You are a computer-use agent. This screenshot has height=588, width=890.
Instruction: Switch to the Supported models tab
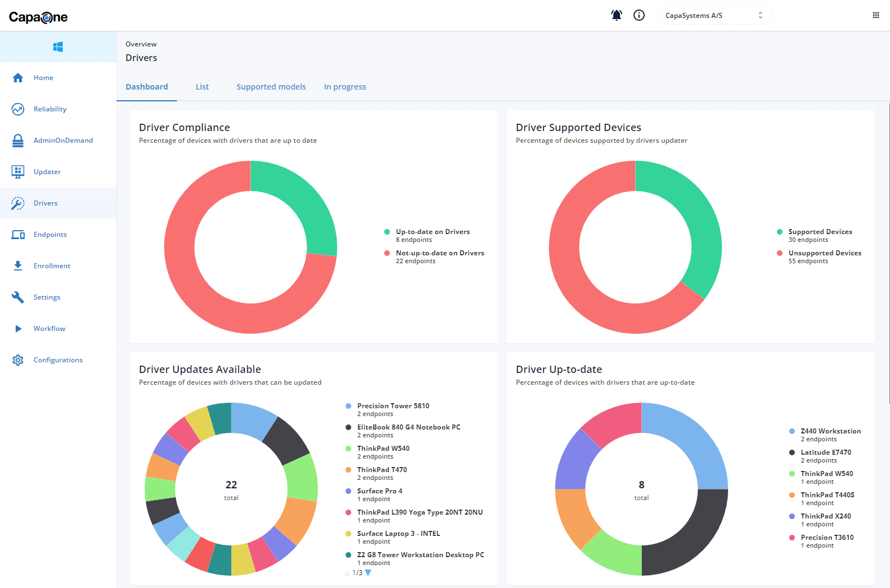[271, 87]
